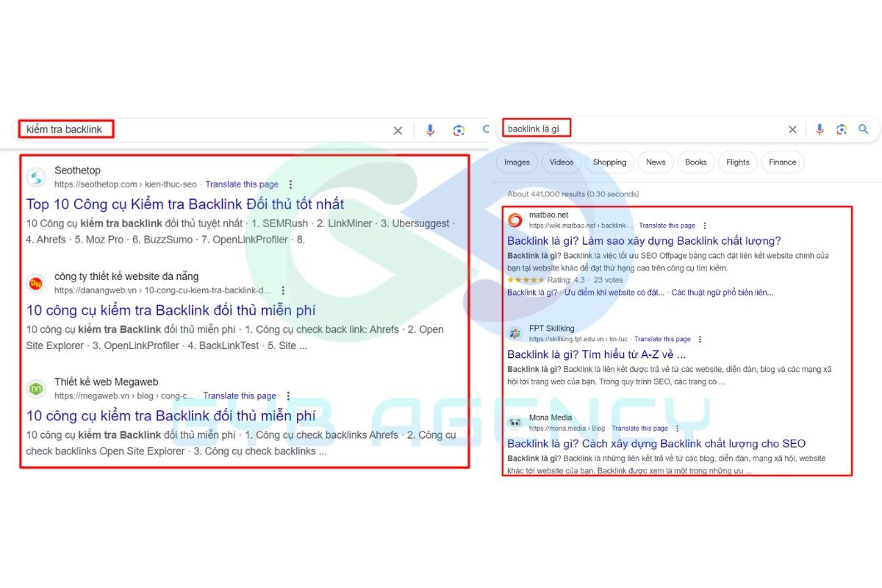882x588 pixels.
Task: Open Megaweb '10 công cụ kiểm tra Backlink' result
Action: click(x=171, y=416)
